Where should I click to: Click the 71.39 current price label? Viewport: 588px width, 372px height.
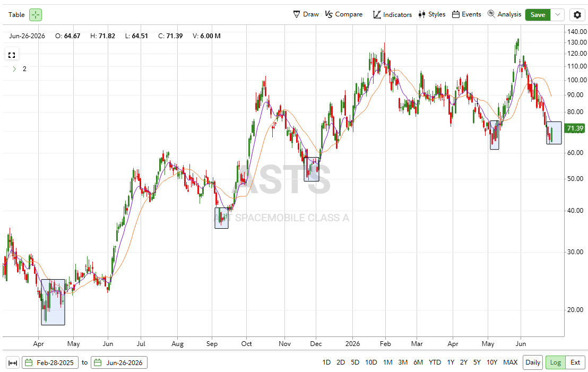tap(575, 128)
